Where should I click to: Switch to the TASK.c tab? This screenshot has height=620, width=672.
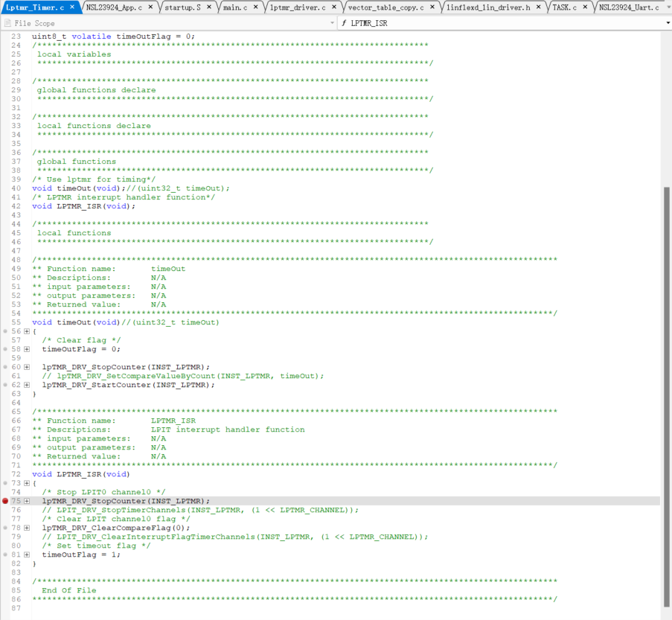tap(564, 7)
